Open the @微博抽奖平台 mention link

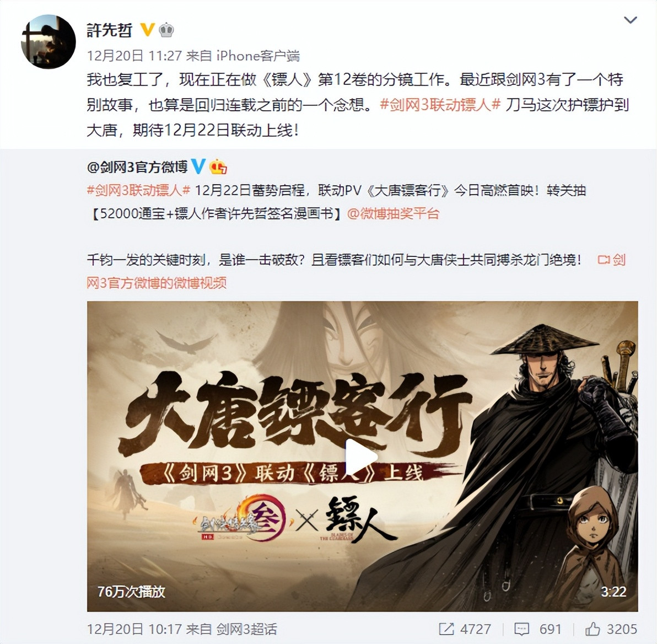393,214
